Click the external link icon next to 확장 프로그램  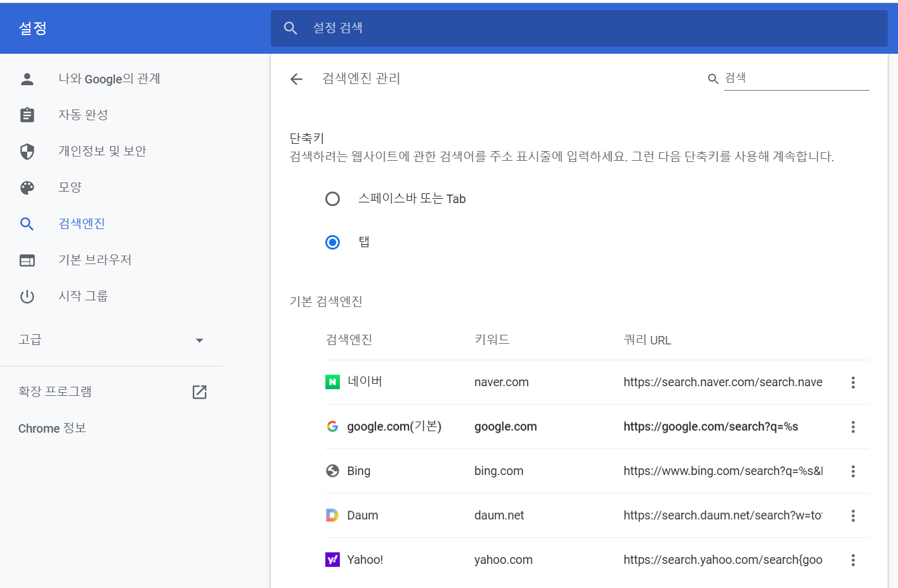200,392
